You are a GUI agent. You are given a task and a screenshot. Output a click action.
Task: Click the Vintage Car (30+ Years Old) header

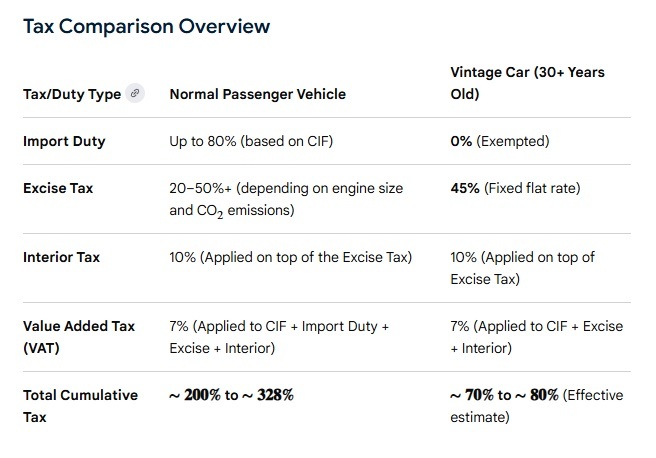click(x=528, y=83)
